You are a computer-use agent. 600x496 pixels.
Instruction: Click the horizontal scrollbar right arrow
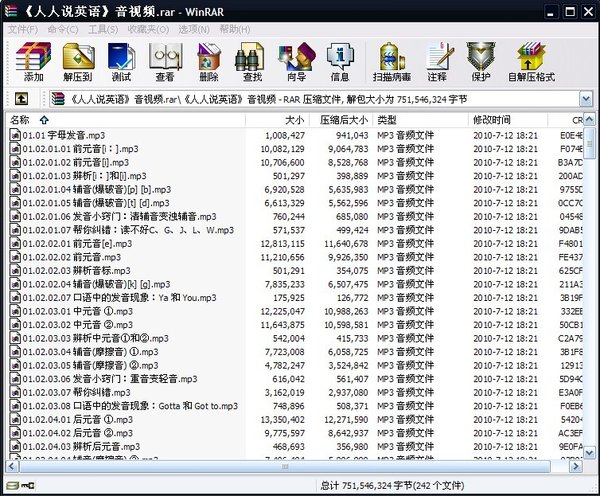click(x=576, y=467)
